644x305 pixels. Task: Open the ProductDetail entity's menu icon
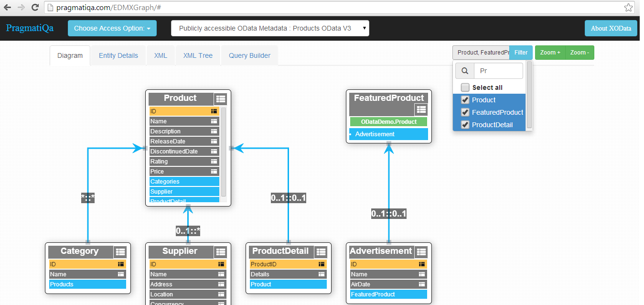tap(321, 251)
